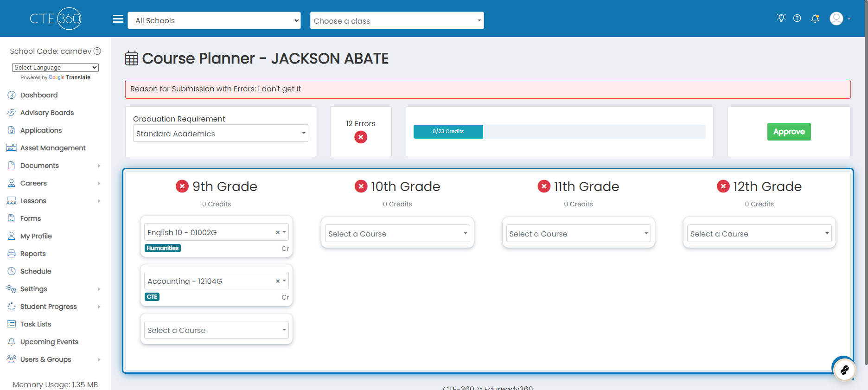The height and width of the screenshot is (390, 868).
Task: Open the Asset Management link
Action: click(53, 148)
